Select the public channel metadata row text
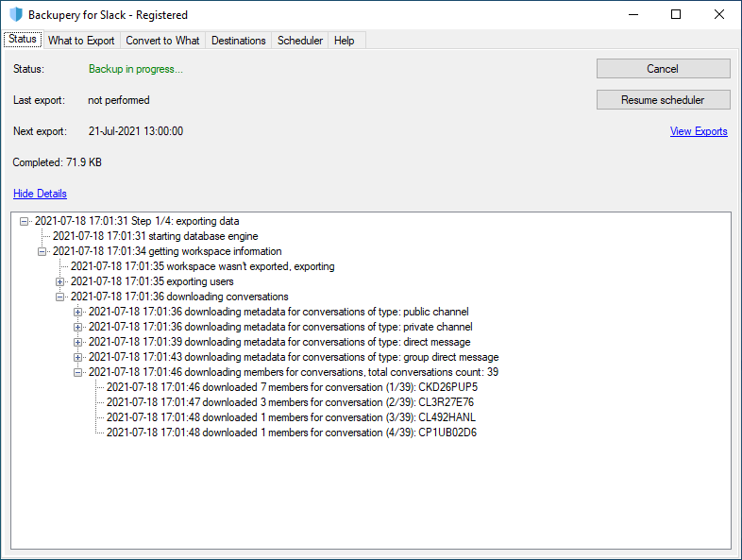The height and width of the screenshot is (560, 742). 278,312
